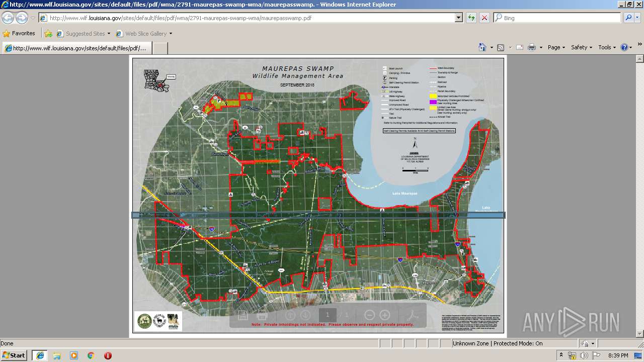This screenshot has height=362, width=644.
Task: Print the PDF from the floating toolbar
Action: click(x=262, y=315)
